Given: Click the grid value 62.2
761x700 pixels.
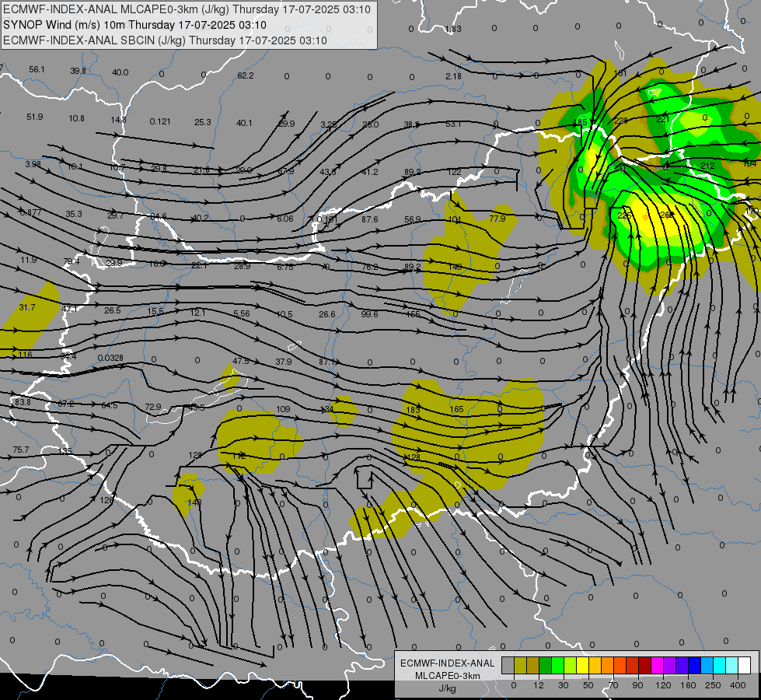Looking at the screenshot, I should (x=246, y=75).
